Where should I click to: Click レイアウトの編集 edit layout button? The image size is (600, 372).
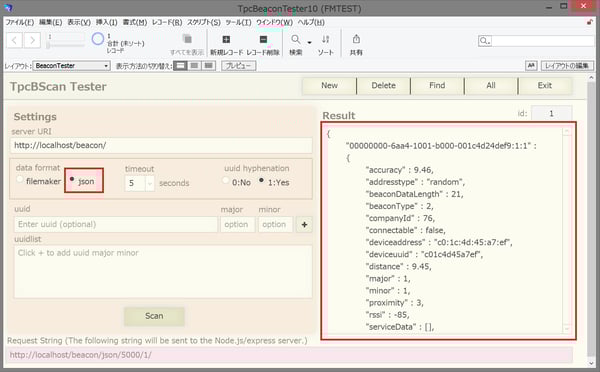point(567,66)
